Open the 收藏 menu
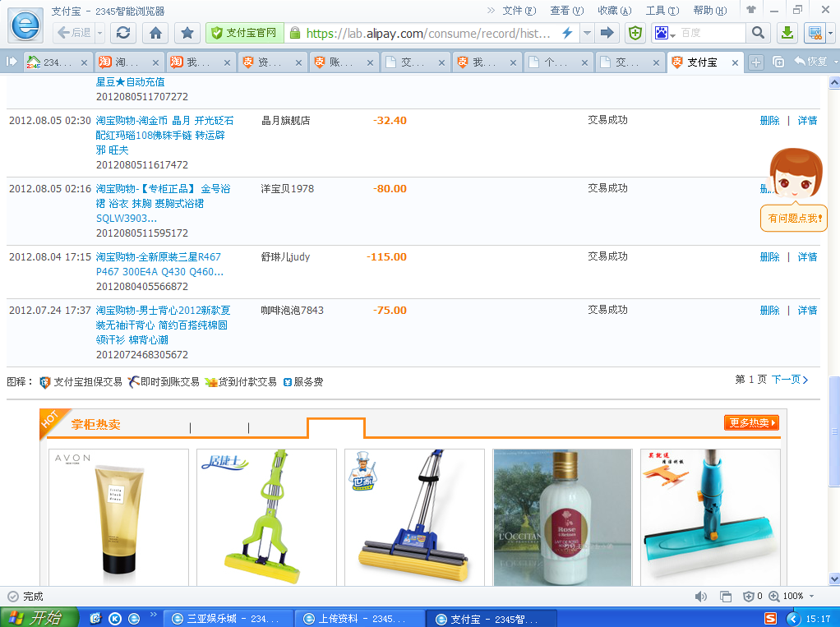The image size is (840, 627). (x=614, y=11)
